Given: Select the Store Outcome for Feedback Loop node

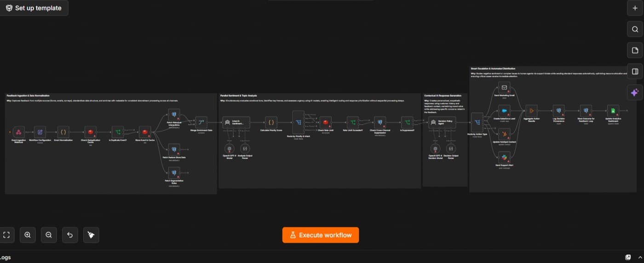Looking at the screenshot, I should [x=586, y=111].
